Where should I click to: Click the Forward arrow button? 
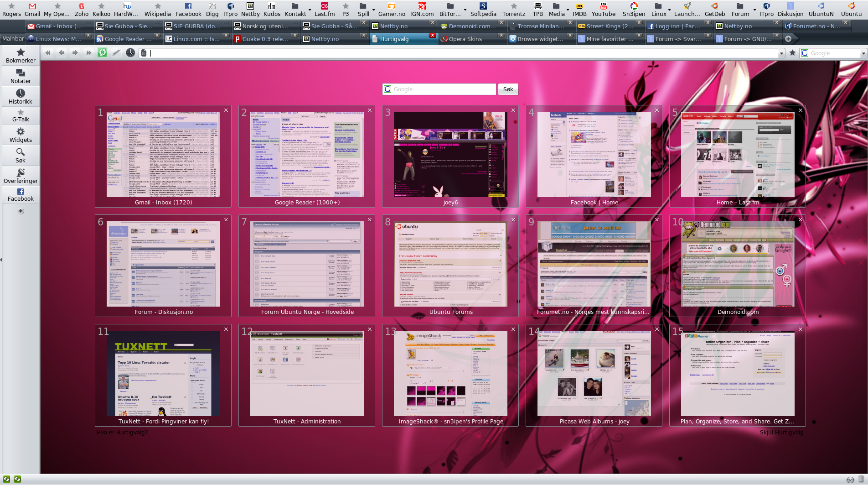75,53
